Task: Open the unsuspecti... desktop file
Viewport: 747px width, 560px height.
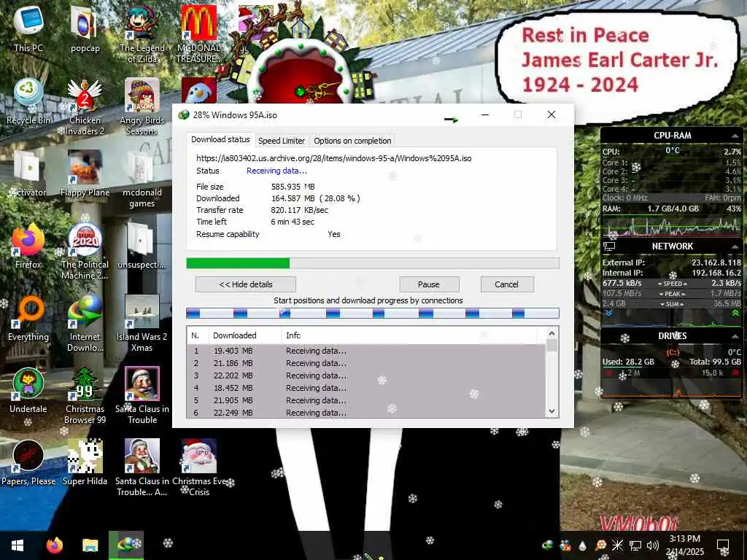Action: [x=142, y=246]
